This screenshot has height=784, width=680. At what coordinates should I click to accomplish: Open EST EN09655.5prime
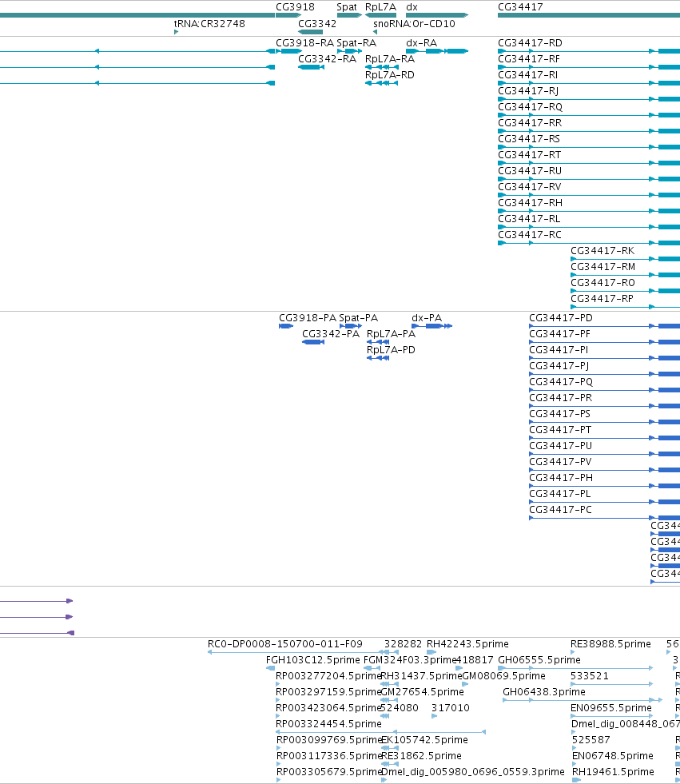[611, 708]
